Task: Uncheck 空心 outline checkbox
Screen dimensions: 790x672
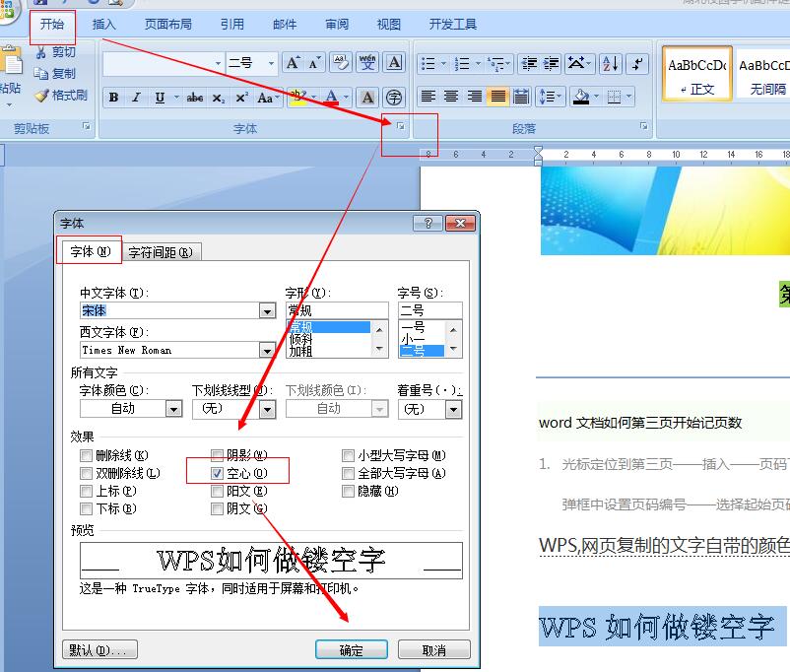Action: coord(217,473)
